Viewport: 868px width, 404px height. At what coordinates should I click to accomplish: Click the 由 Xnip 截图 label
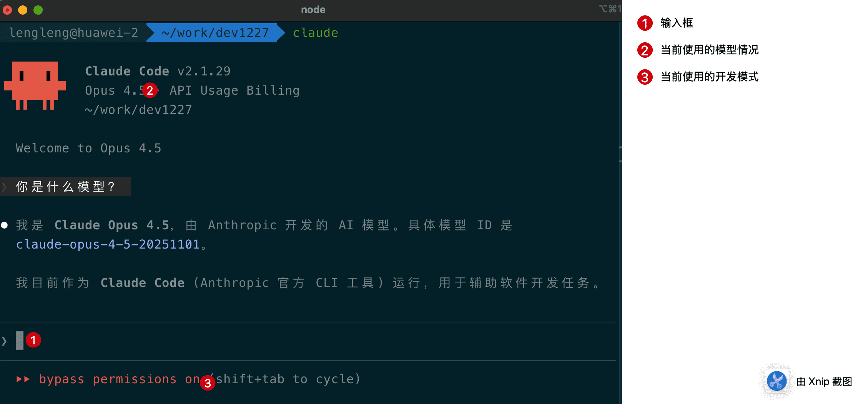pos(824,382)
